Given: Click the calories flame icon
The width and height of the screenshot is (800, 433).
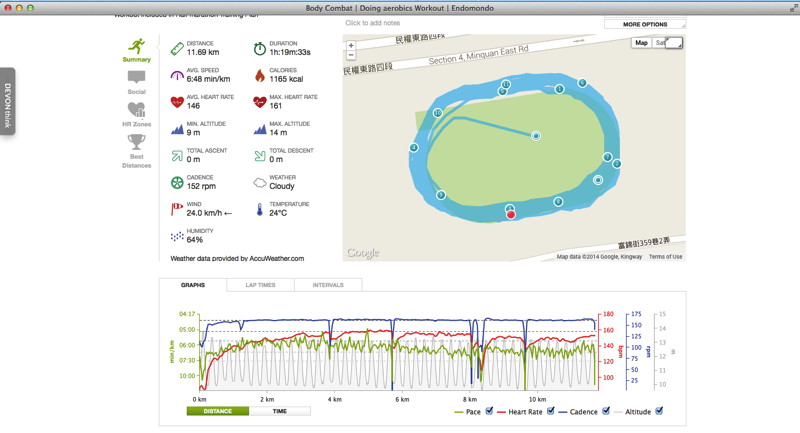Looking at the screenshot, I should (260, 75).
